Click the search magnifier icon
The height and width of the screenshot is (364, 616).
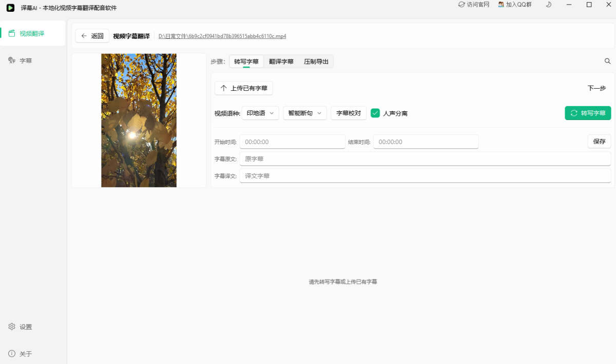(608, 62)
